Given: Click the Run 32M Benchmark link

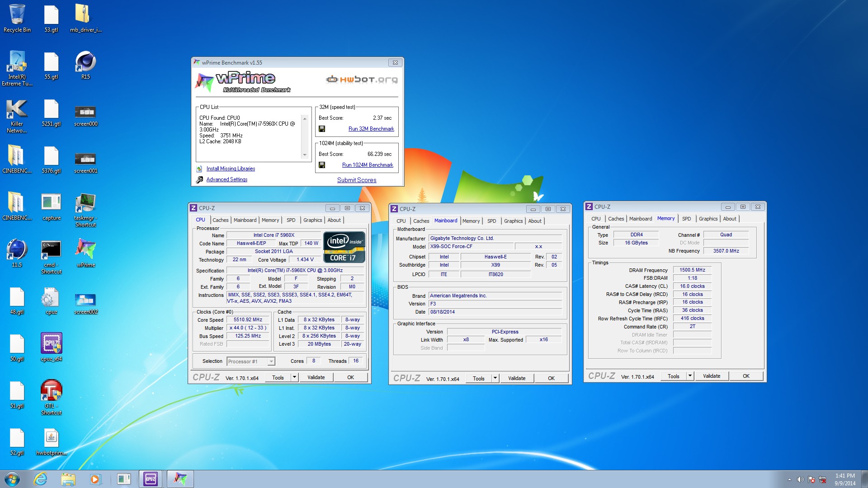Looking at the screenshot, I should (371, 129).
